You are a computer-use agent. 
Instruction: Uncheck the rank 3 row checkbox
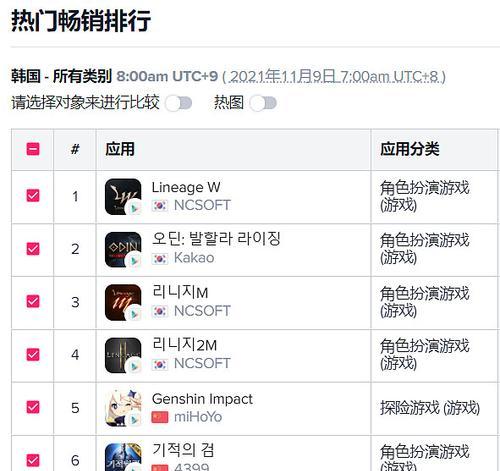click(33, 301)
